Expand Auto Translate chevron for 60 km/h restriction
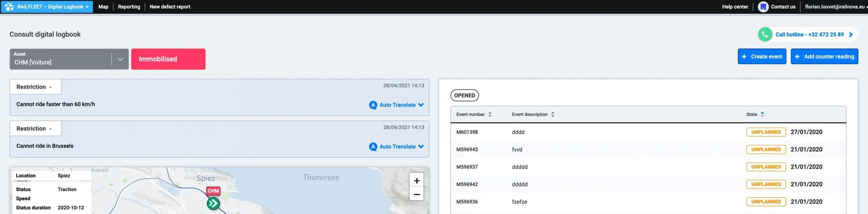The height and width of the screenshot is (214, 868). click(421, 105)
